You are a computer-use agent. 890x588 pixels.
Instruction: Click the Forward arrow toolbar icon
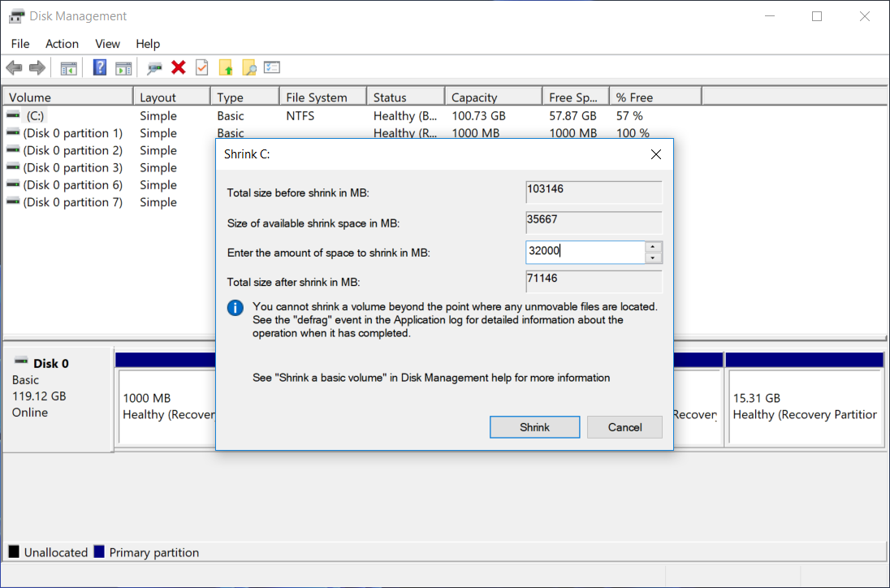click(x=37, y=68)
